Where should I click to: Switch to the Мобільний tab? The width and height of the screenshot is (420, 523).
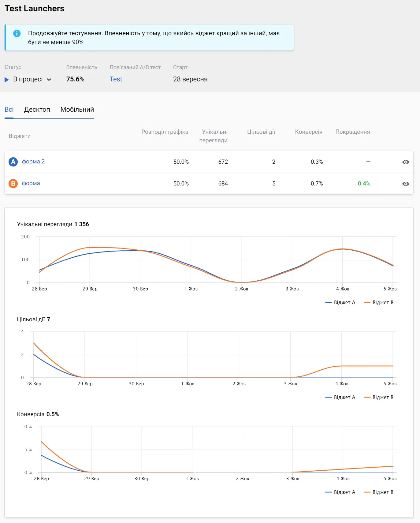[x=77, y=110]
